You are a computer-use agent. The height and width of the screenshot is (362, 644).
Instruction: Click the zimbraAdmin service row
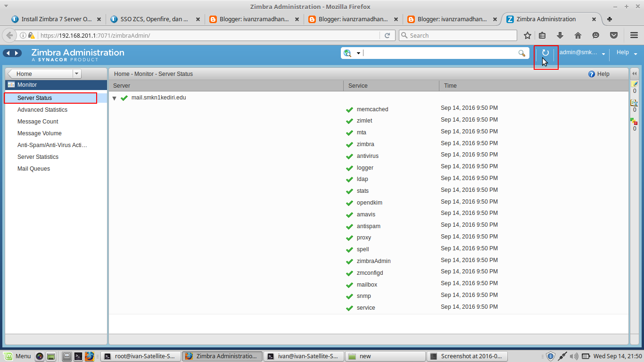click(373, 261)
